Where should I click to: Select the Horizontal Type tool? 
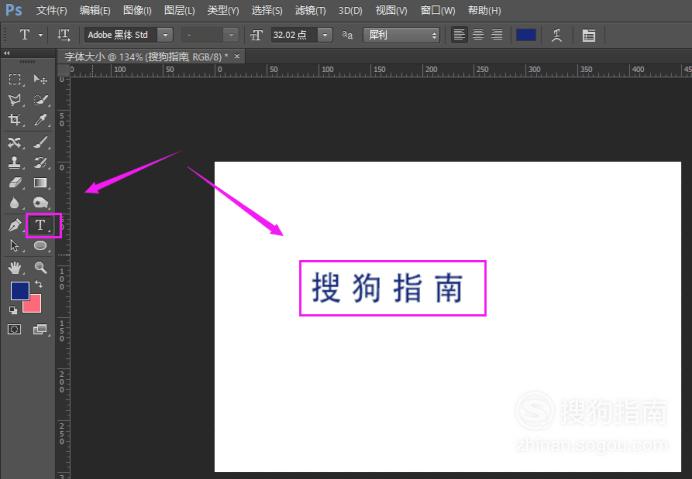click(40, 225)
